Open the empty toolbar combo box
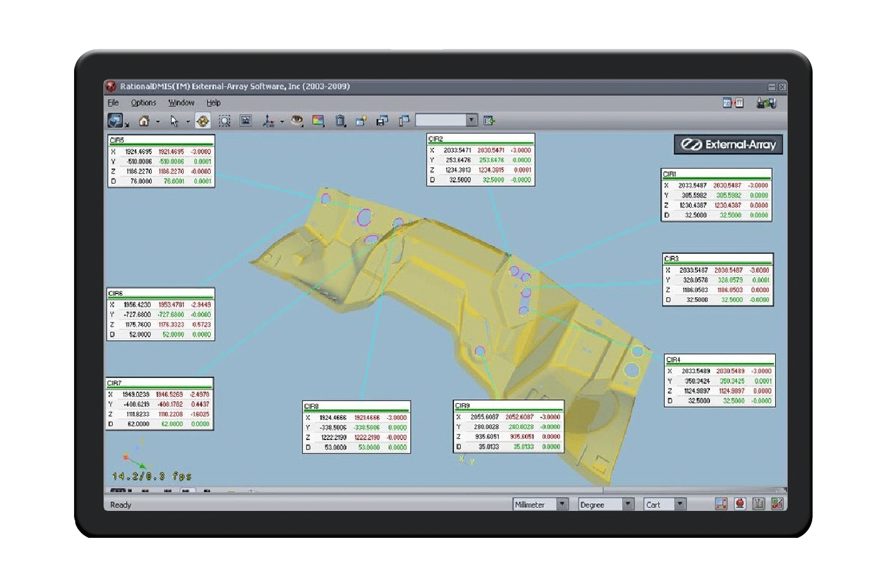This screenshot has width=888, height=588. (447, 120)
